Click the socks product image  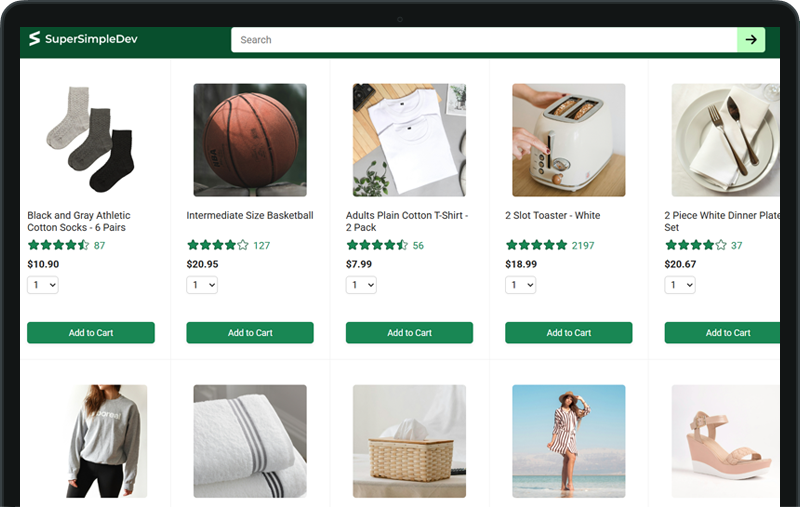(91, 140)
